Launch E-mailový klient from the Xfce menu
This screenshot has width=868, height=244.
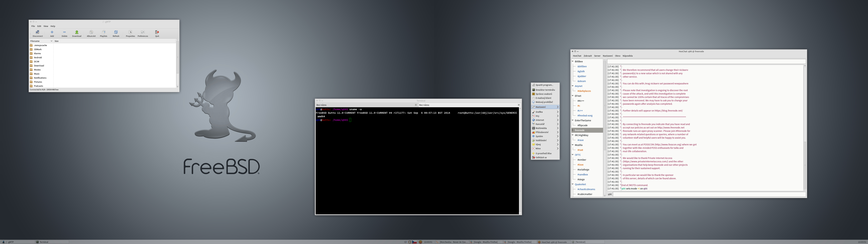pos(545,98)
